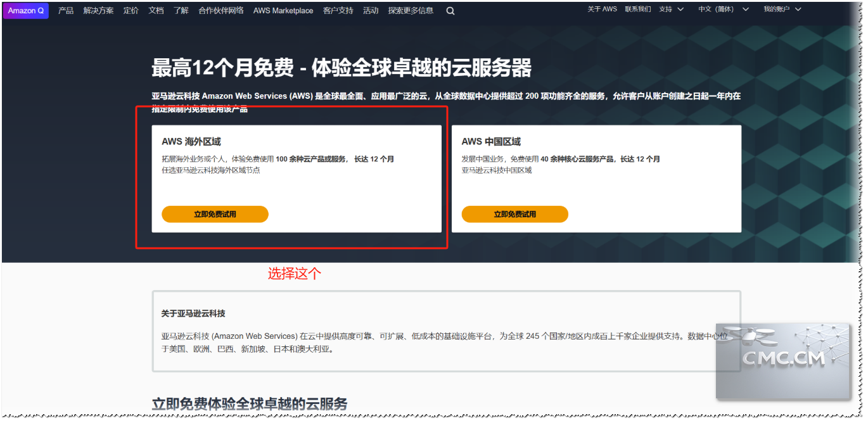The width and height of the screenshot is (868, 423).
Task: Expand the 中文（简体） language dropdown
Action: (724, 9)
